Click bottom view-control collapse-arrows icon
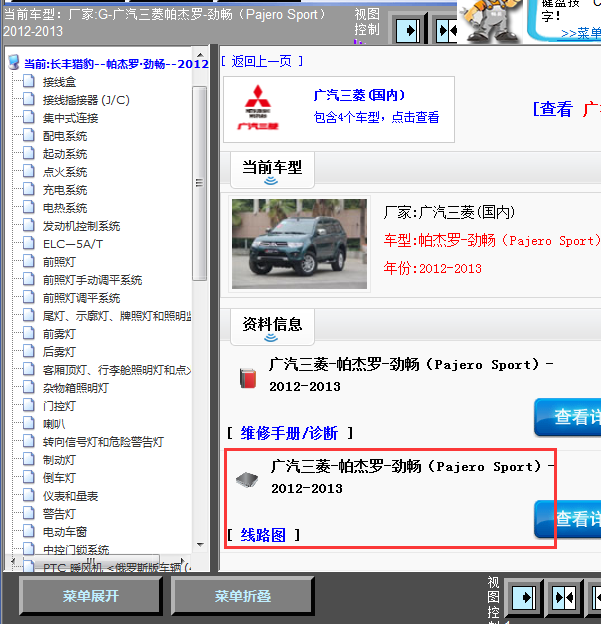The image size is (601, 624). tap(564, 597)
